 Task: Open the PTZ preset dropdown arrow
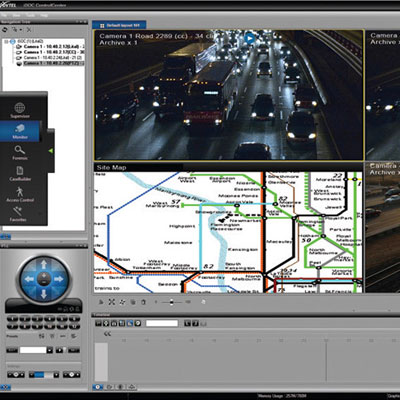pos(50,350)
